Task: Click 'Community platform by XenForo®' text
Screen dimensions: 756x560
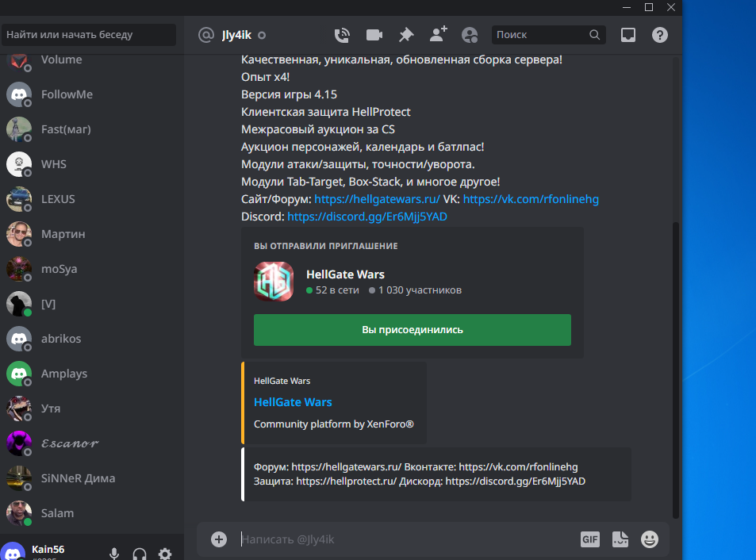Action: 334,424
